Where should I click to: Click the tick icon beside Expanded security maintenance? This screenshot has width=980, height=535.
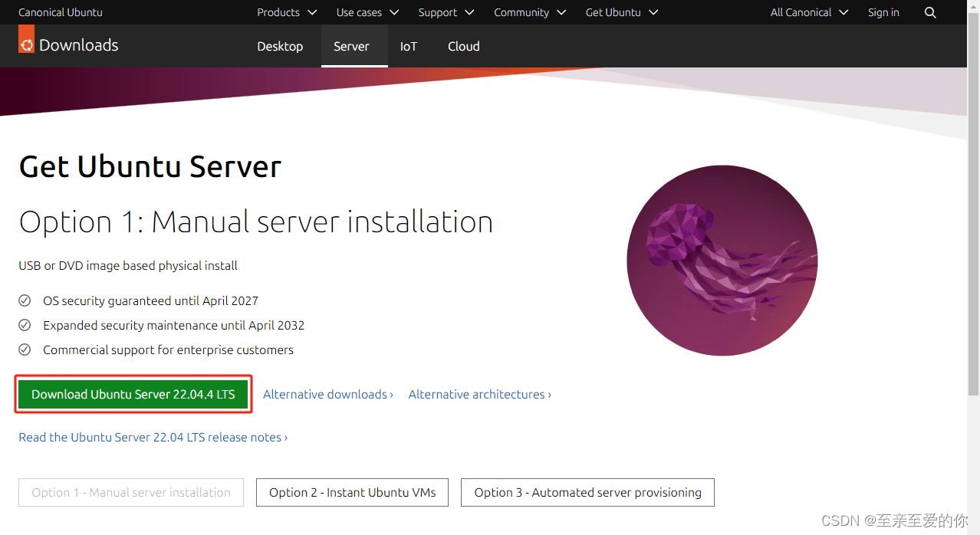(x=25, y=325)
